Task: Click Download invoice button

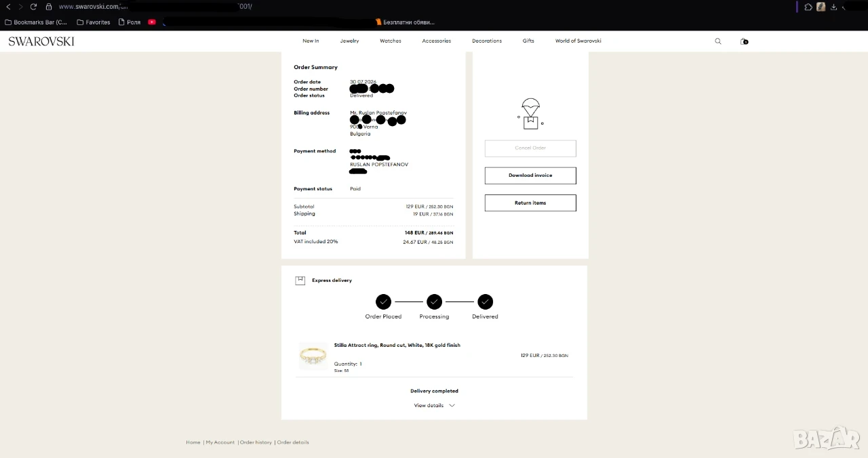Action: pyautogui.click(x=530, y=175)
